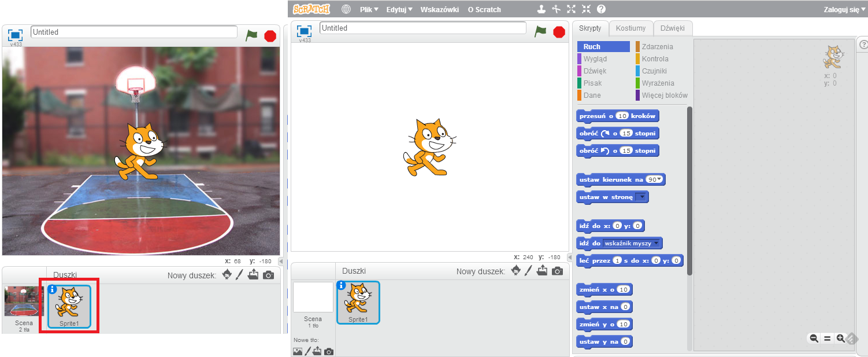
Task: Create sprite from camera below the basketball-court stage
Action: [268, 275]
